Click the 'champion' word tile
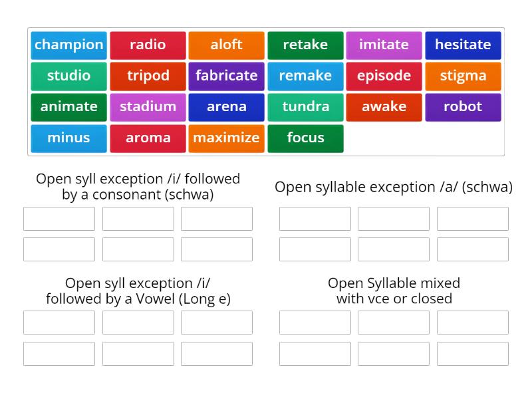Image resolution: width=532 pixels, height=399 pixels. [x=68, y=45]
